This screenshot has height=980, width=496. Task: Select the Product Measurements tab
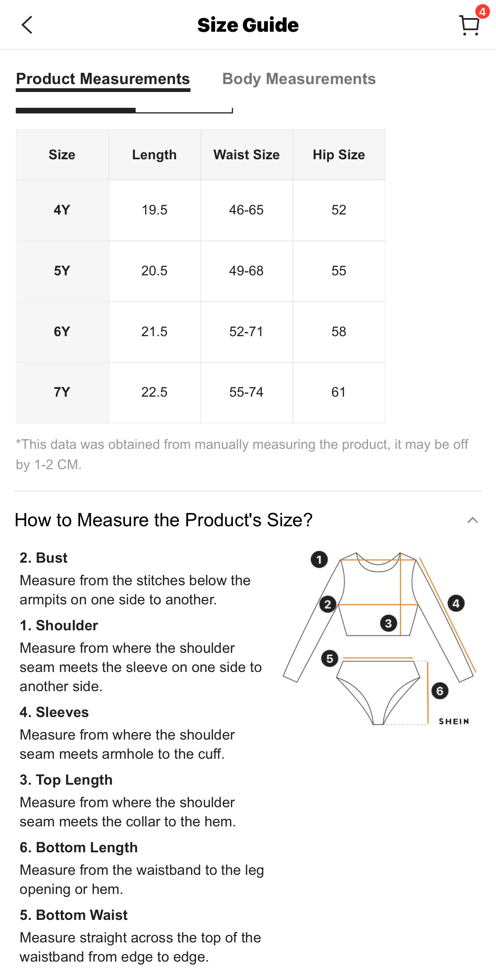tap(103, 79)
